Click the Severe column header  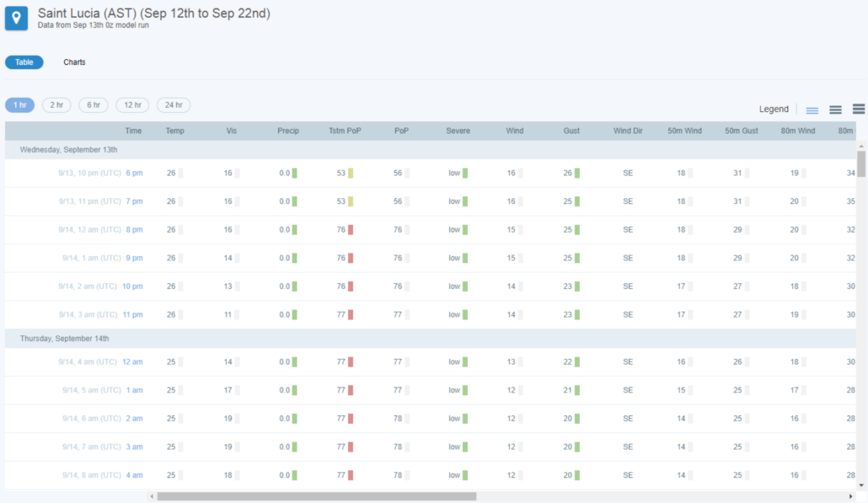click(x=458, y=131)
